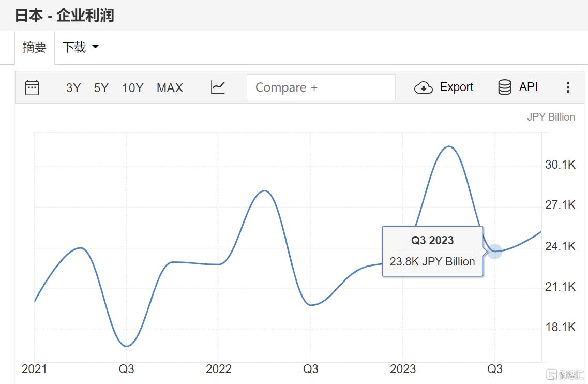Click the 27.1K axis value
The image size is (588, 384).
[560, 205]
